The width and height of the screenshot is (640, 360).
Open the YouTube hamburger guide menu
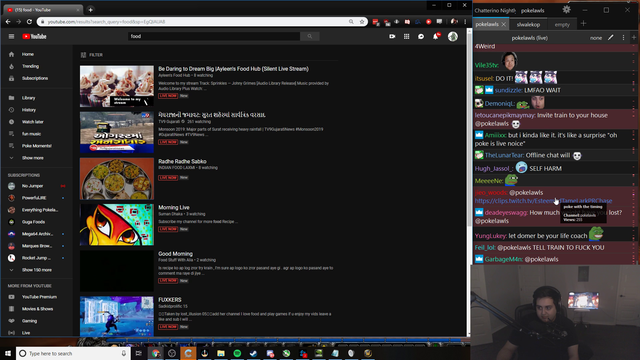point(11,36)
